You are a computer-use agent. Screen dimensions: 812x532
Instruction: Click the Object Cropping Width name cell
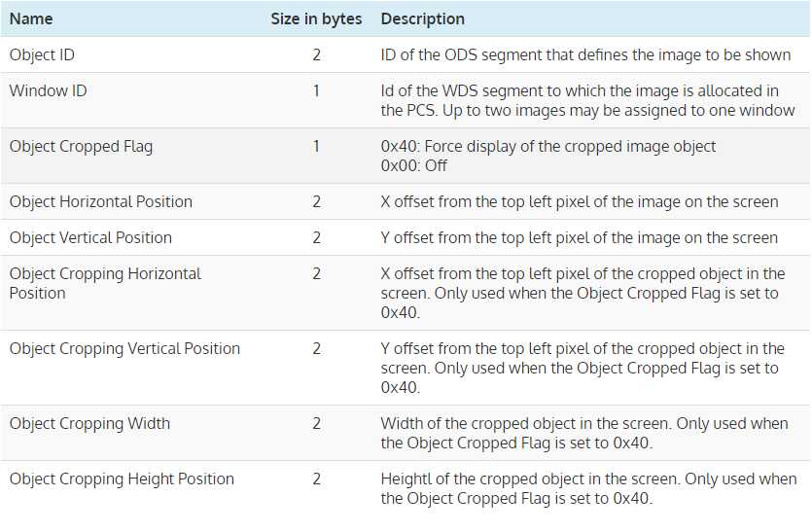click(x=89, y=424)
